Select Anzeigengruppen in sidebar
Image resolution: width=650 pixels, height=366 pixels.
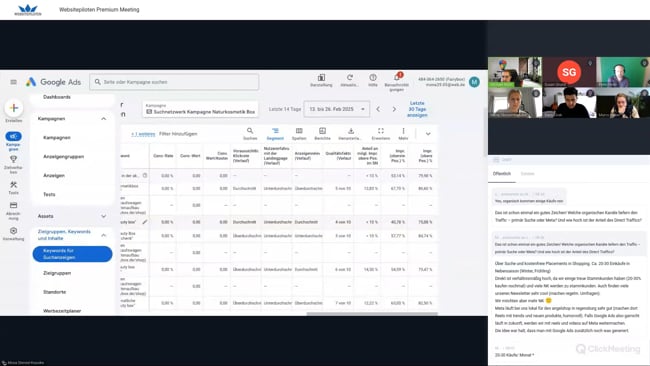click(x=63, y=157)
